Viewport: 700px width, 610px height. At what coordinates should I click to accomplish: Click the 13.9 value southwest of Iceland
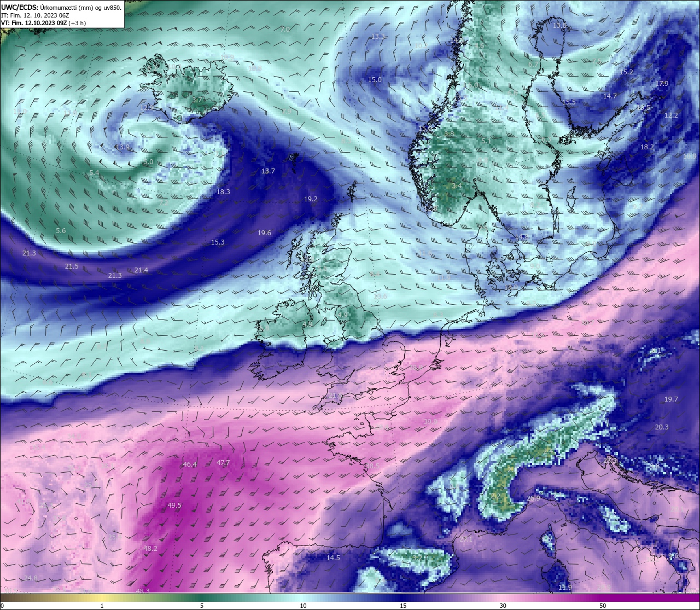coord(122,147)
